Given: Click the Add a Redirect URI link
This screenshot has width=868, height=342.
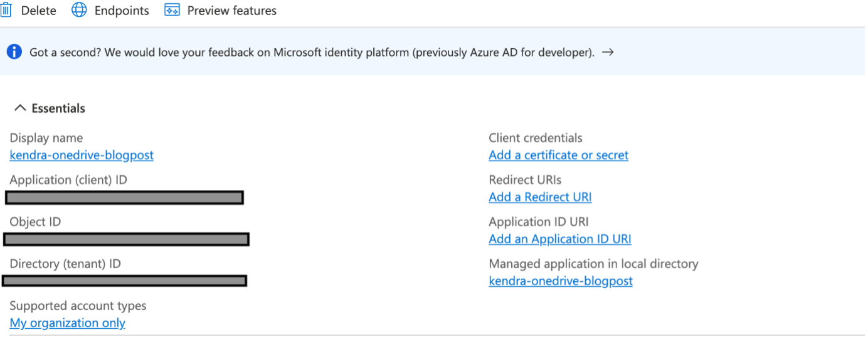Looking at the screenshot, I should (540, 197).
